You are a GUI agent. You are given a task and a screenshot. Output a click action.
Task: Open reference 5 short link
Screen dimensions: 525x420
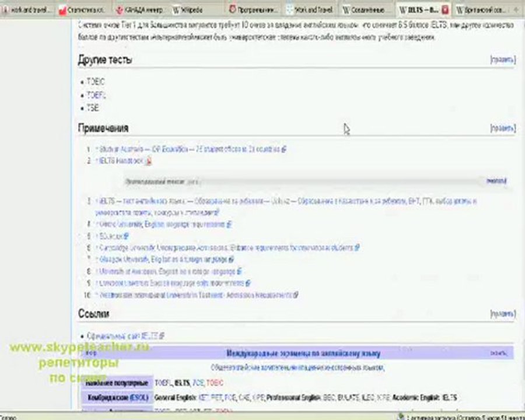(x=111, y=236)
